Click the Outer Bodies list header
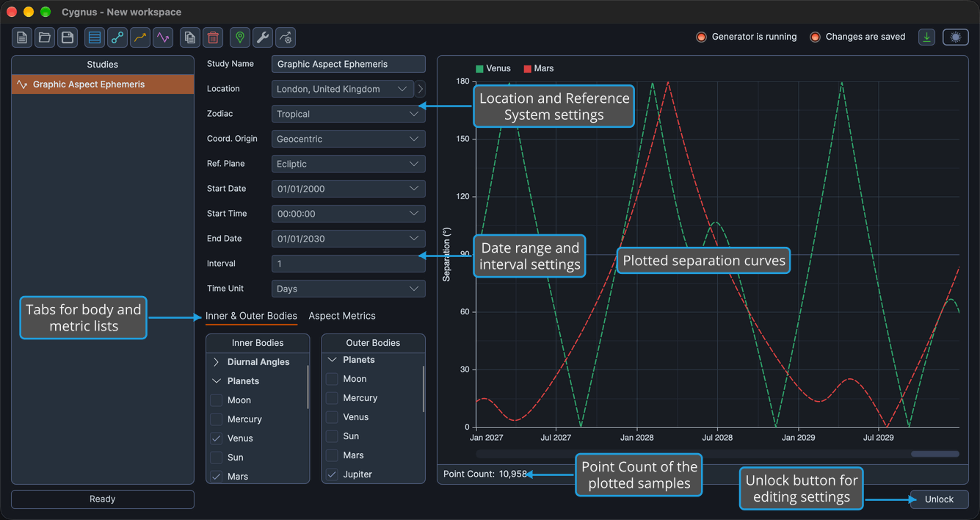The image size is (980, 520). pos(373,343)
